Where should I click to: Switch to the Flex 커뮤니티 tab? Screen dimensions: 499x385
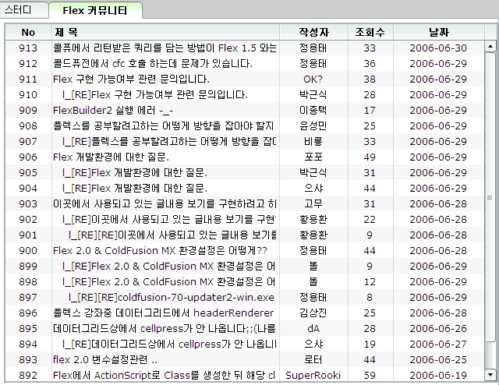(x=95, y=10)
